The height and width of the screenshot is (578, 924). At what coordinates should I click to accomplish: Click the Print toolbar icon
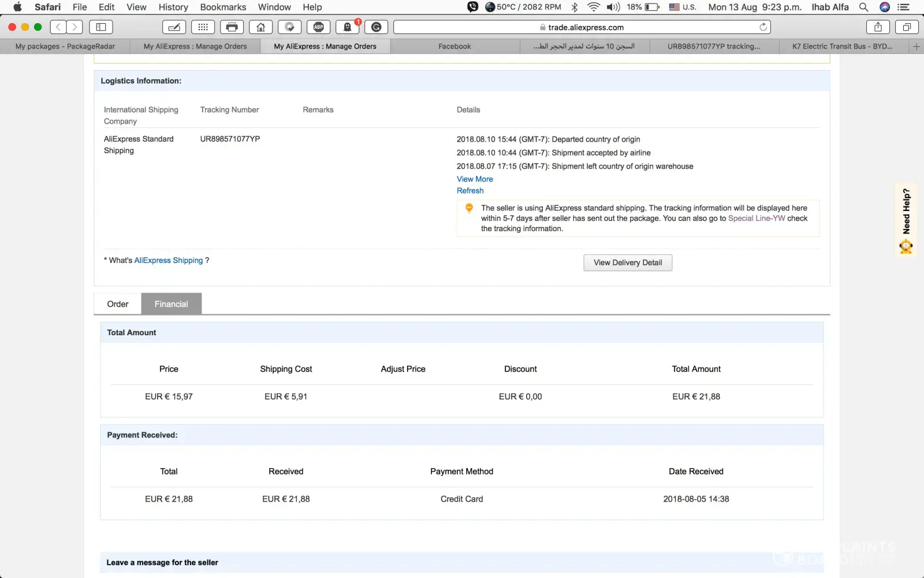pyautogui.click(x=232, y=27)
